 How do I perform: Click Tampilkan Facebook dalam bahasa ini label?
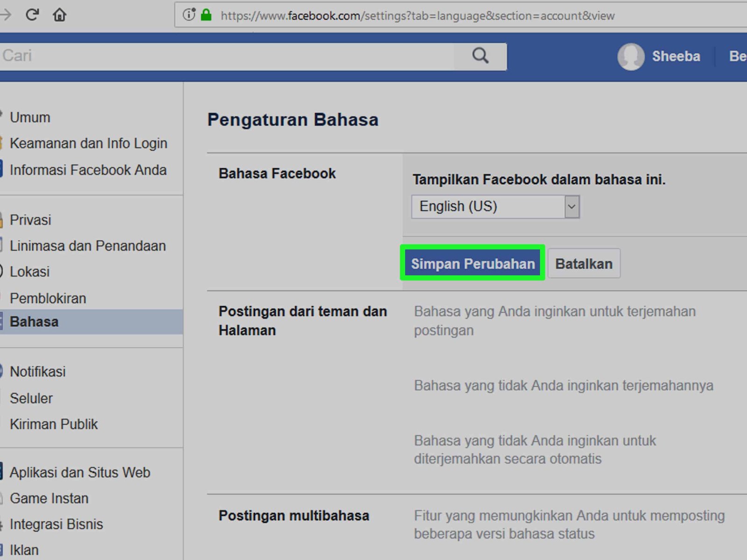539,179
